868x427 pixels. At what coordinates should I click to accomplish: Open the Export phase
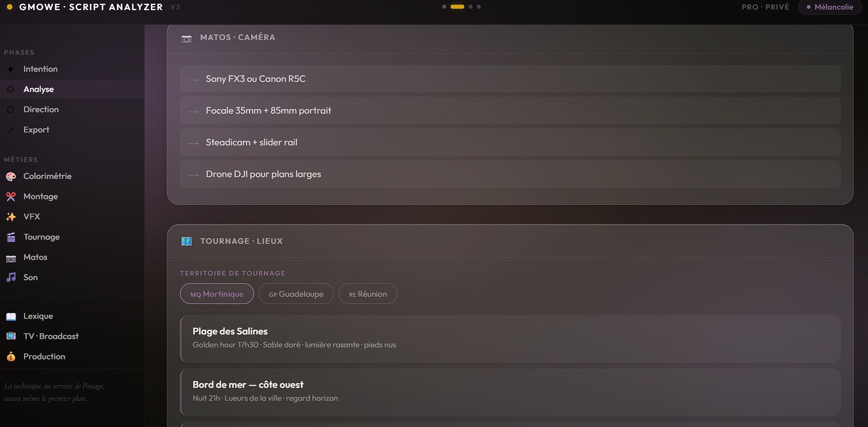point(72,130)
